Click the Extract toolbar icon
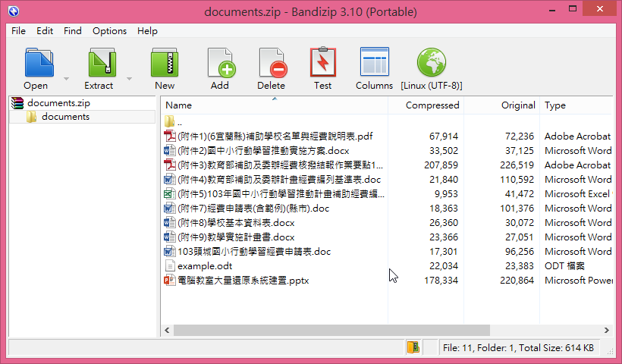622x364 pixels. point(102,63)
